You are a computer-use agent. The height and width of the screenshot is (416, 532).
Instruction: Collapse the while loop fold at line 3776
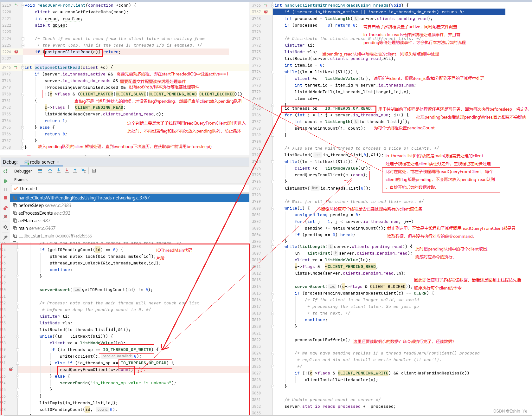point(272,72)
